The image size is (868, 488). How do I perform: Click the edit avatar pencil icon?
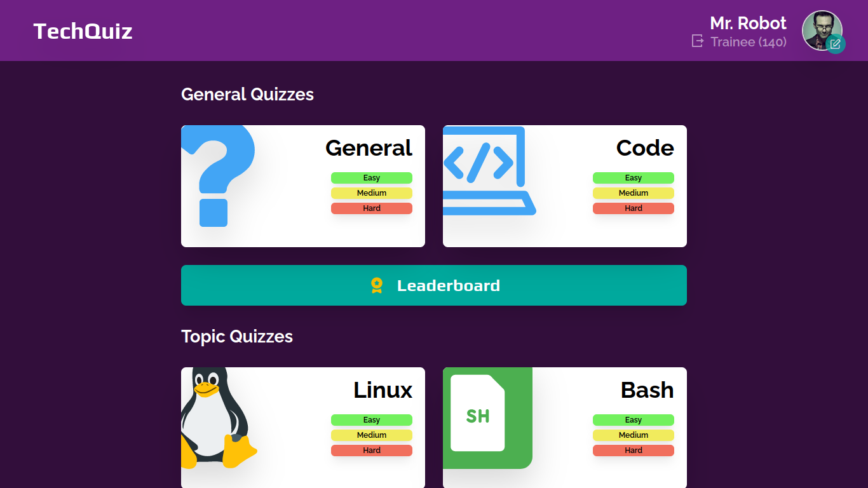click(836, 44)
